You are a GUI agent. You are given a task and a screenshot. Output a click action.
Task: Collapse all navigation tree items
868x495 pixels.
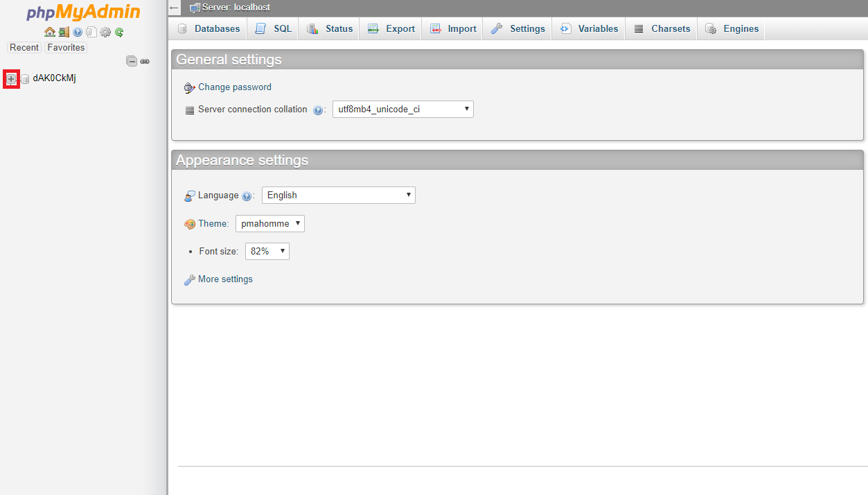132,61
